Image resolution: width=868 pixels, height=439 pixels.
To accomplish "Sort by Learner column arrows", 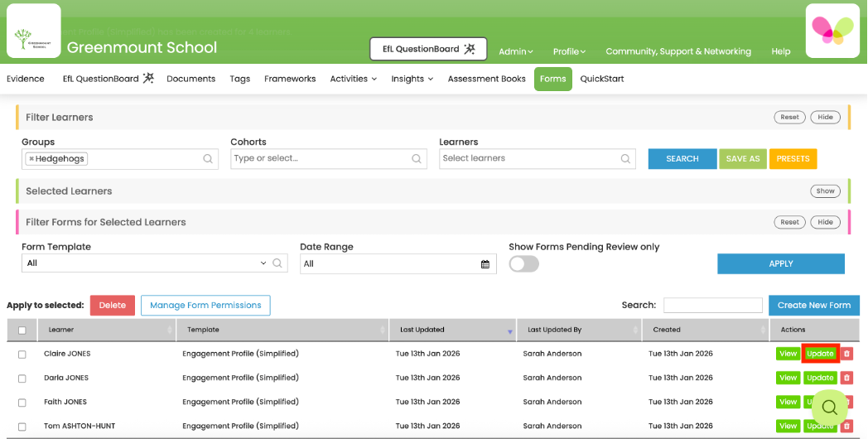I will 170,330.
